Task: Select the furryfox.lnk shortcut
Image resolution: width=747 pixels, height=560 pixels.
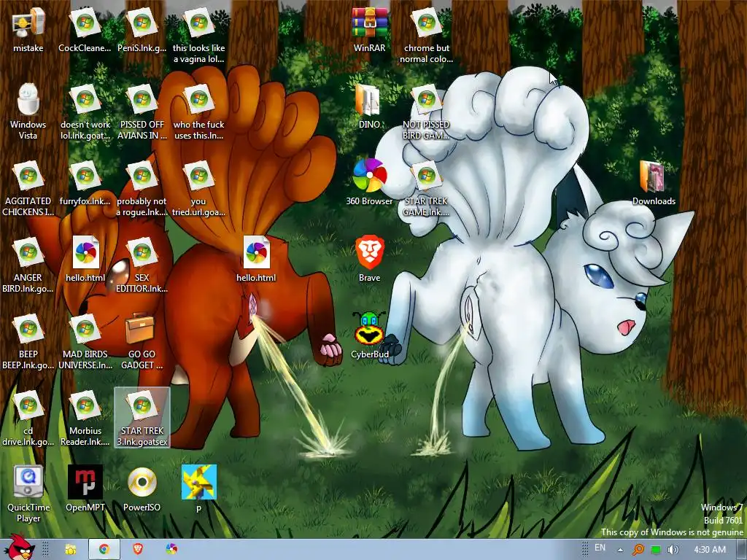Action: tap(85, 183)
